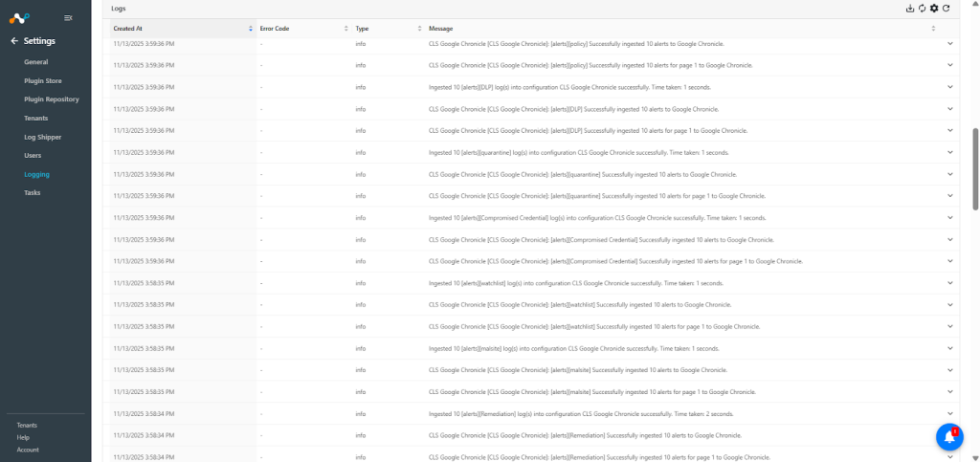The width and height of the screenshot is (980, 462).
Task: Open Tenants in the Settings menu
Action: (x=36, y=118)
